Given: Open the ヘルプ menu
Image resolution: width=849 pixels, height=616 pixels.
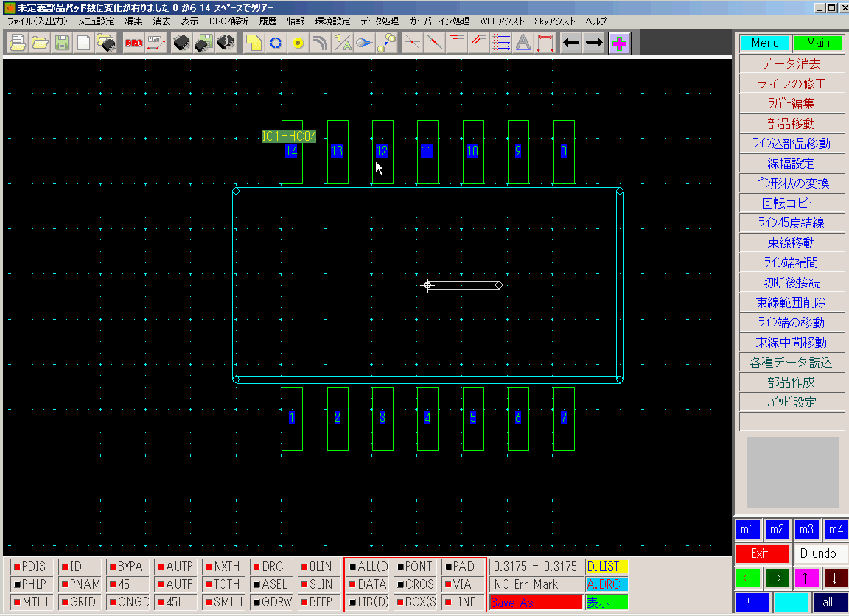Looking at the screenshot, I should pyautogui.click(x=595, y=21).
